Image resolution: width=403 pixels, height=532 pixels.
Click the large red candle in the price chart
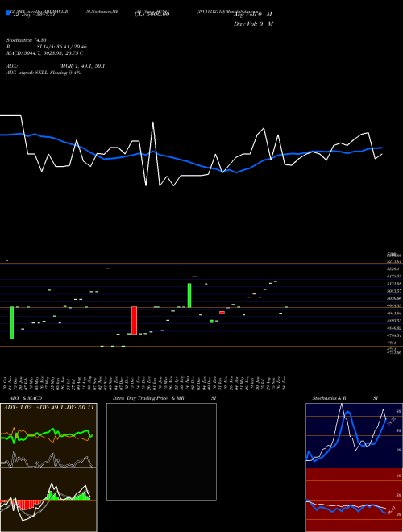coord(135,320)
